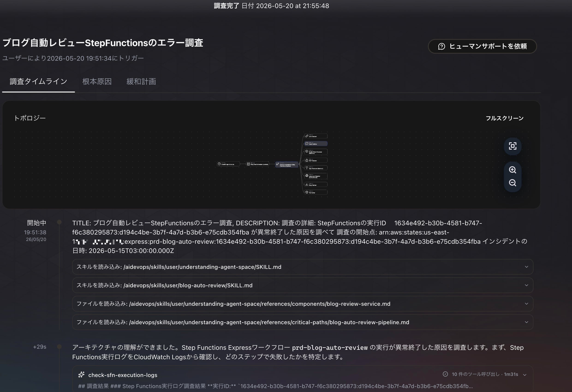Zoom out of the topology graph
The height and width of the screenshot is (392, 572).
click(512, 183)
